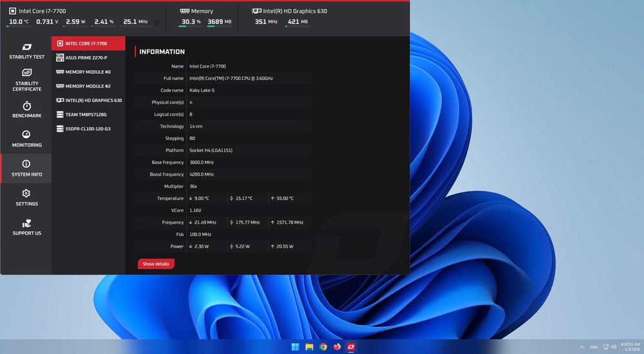Screen dimensions: 644x354
Task: Click the 2.41 % CPU usage reading
Action: [x=104, y=22]
